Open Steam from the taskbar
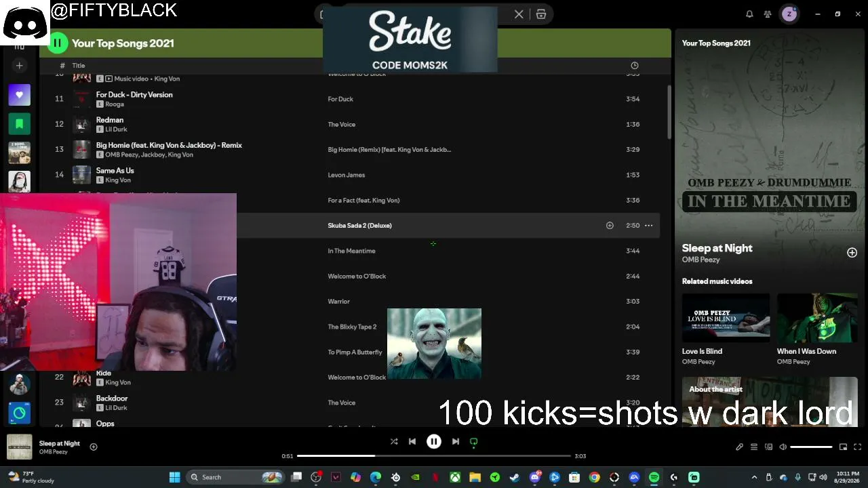868x488 pixels. 515,477
